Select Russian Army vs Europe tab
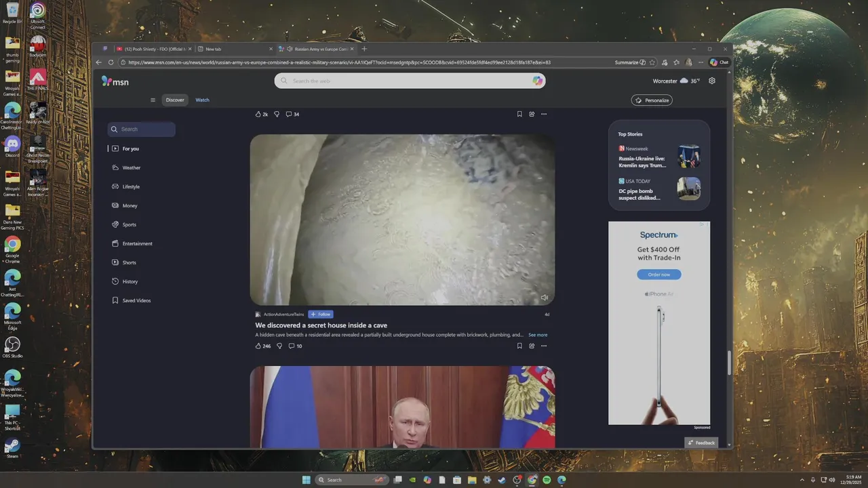The height and width of the screenshot is (488, 868). pyautogui.click(x=316, y=49)
